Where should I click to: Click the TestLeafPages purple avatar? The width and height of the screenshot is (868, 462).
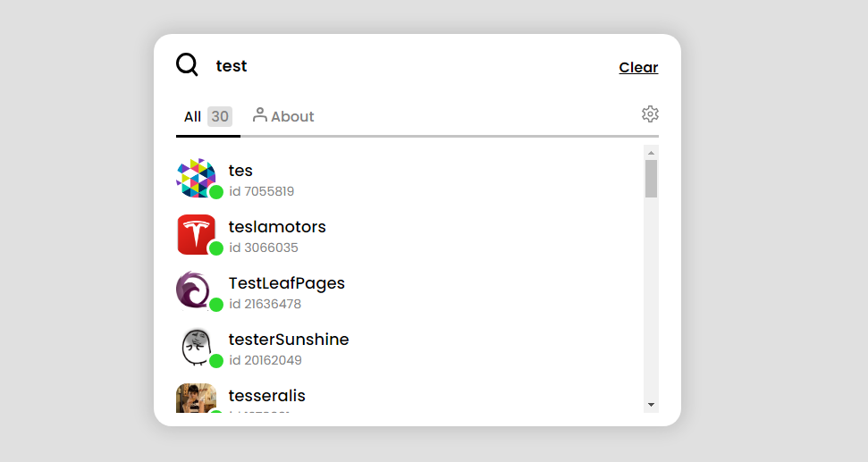(x=194, y=290)
